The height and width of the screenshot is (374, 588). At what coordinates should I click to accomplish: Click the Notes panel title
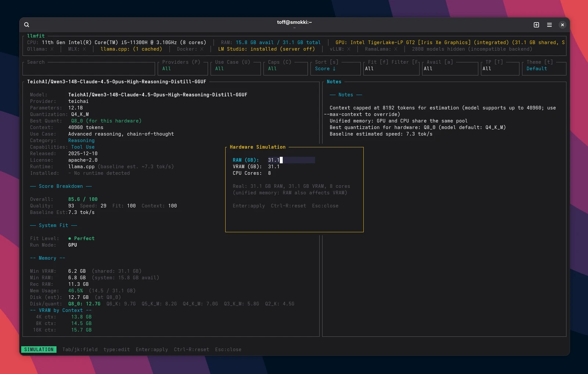pos(334,82)
